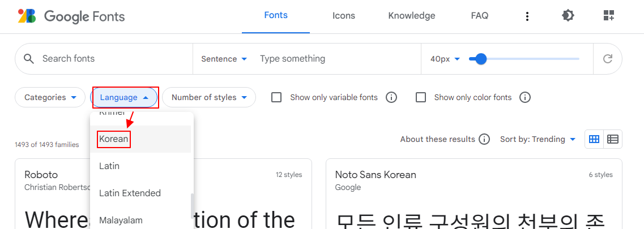The height and width of the screenshot is (229, 644).
Task: Click the language list scrollbar
Action: click(x=191, y=206)
